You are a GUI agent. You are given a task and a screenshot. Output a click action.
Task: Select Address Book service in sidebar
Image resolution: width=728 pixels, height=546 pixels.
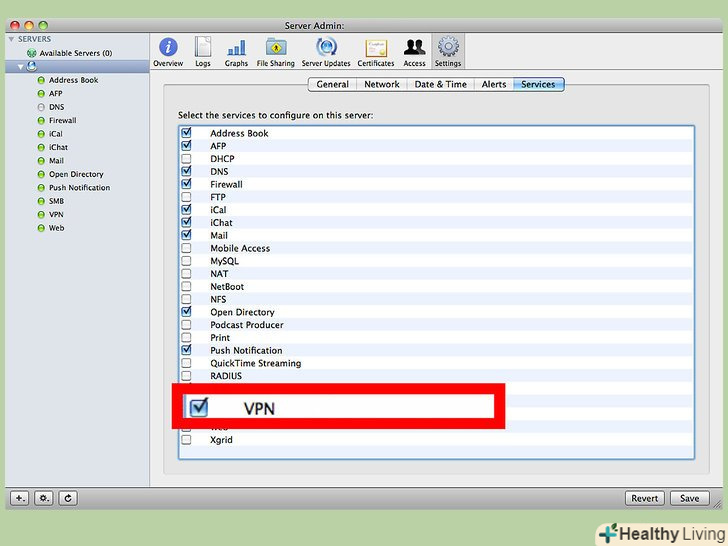pos(73,80)
